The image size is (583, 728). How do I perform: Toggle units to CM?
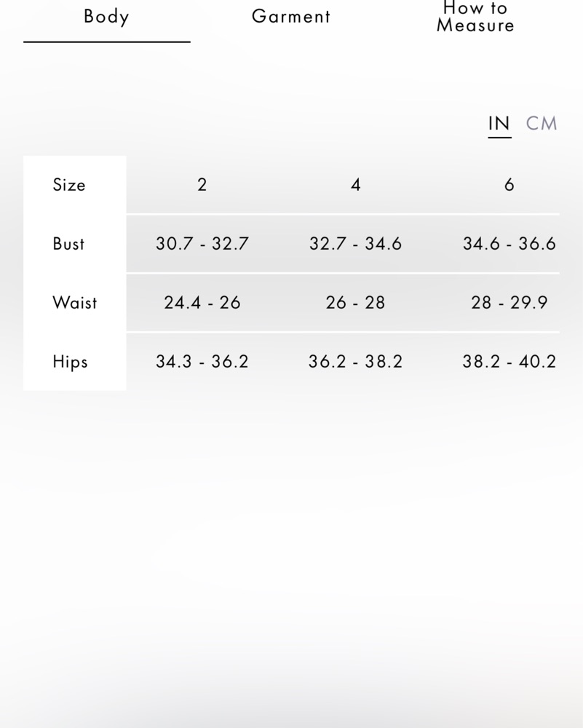pyautogui.click(x=542, y=124)
